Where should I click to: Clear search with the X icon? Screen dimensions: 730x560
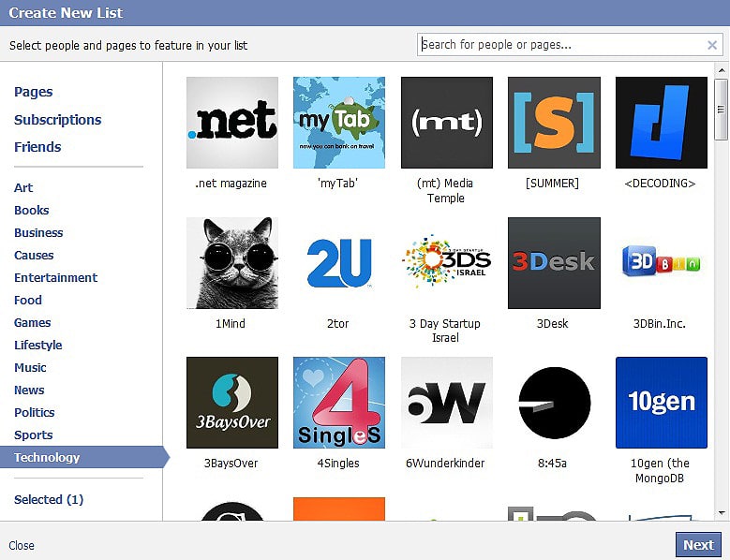(x=712, y=45)
